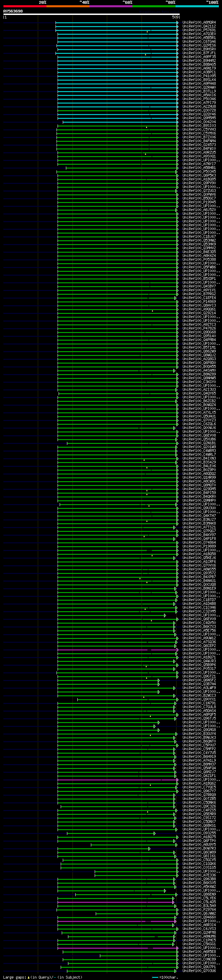Click the UniRef100_Q8NHW5 label
The image size is (222, 980).
(199, 378)
